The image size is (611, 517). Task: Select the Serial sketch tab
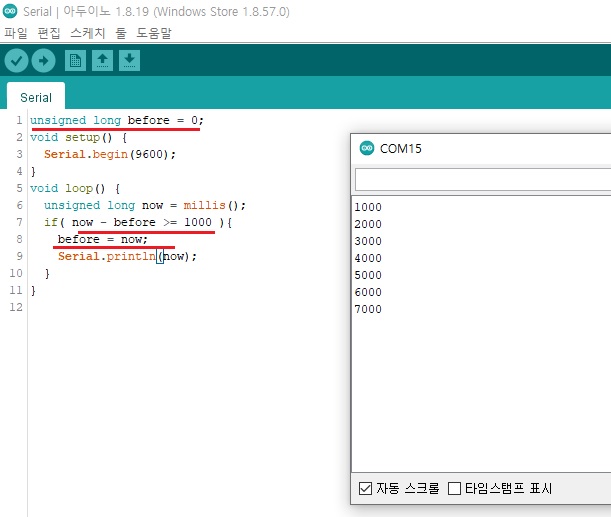36,97
